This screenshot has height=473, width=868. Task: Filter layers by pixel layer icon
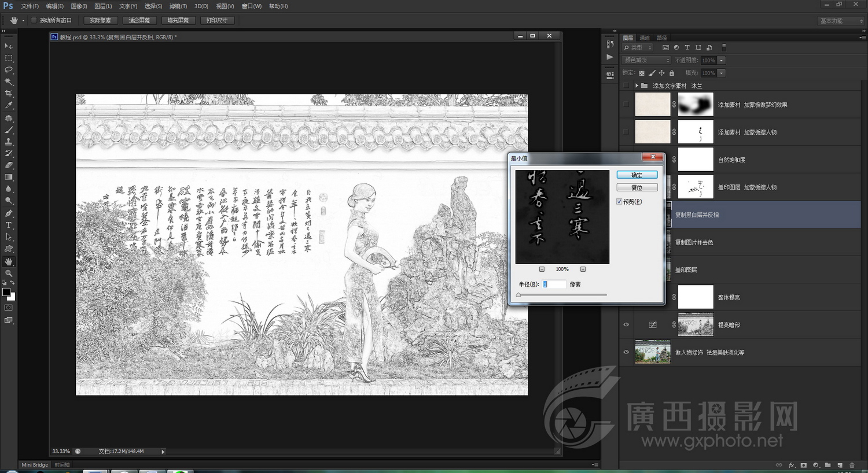(x=665, y=47)
